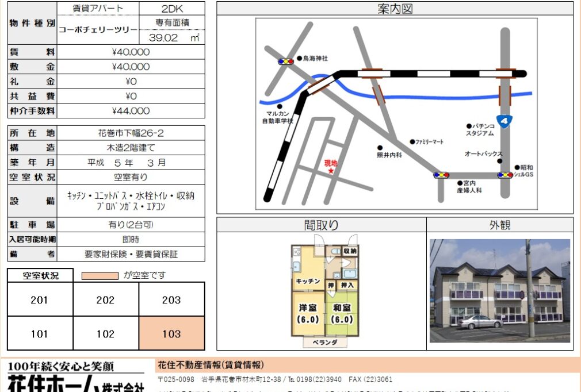Select the room 202 cell

point(105,299)
